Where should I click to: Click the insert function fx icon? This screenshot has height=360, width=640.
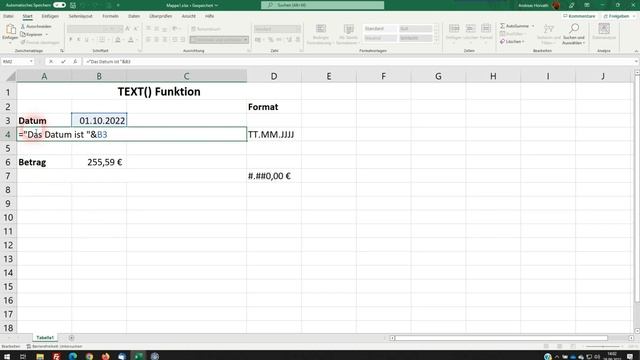point(75,62)
